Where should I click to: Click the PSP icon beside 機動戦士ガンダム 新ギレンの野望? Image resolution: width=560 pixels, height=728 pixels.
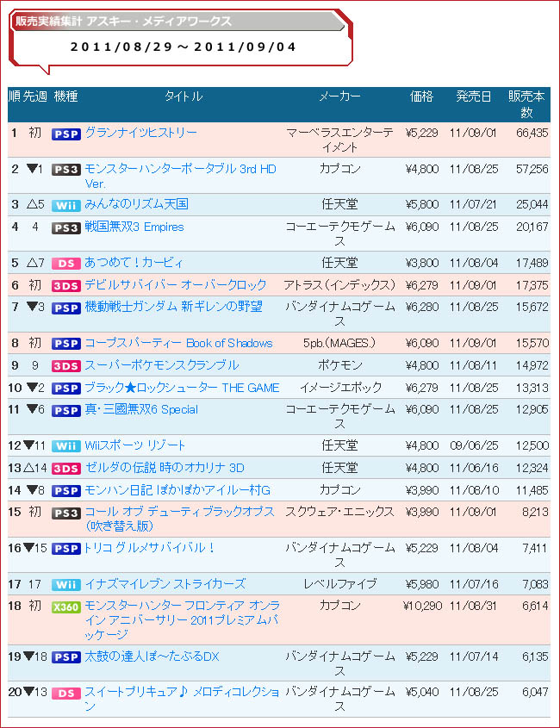(x=66, y=308)
